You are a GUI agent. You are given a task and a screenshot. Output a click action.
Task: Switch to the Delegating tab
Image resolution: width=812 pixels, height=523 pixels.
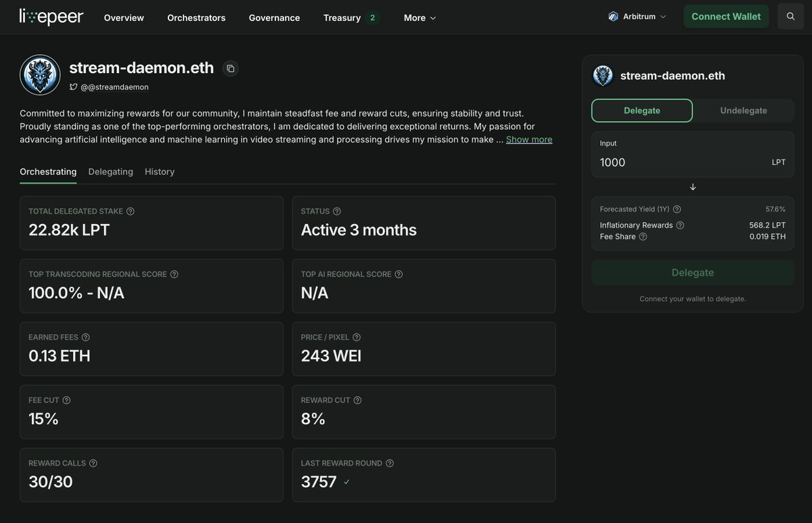click(110, 172)
